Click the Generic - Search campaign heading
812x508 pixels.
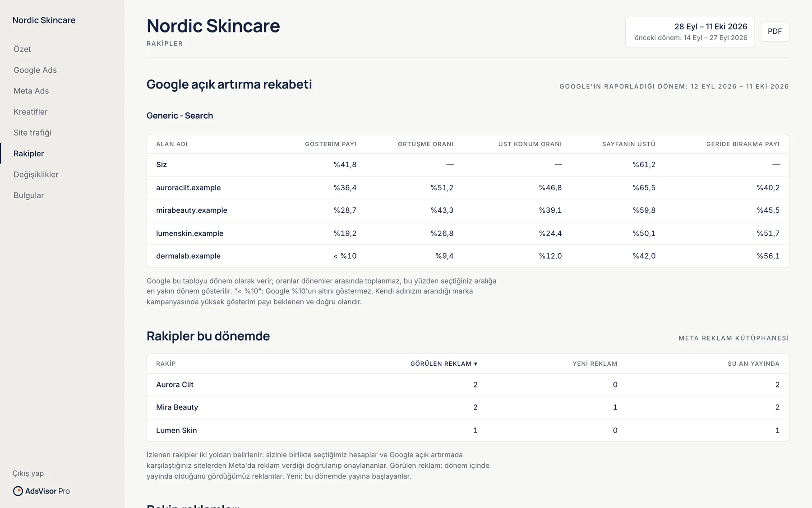click(x=180, y=116)
